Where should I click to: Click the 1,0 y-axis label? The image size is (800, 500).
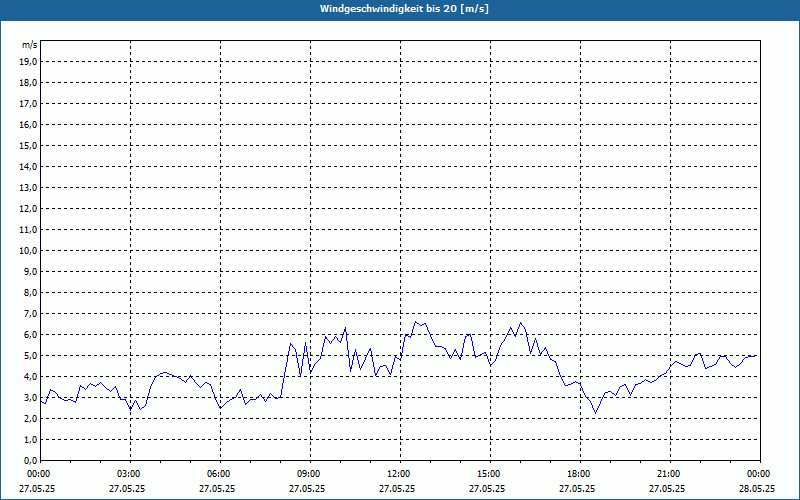point(30,439)
